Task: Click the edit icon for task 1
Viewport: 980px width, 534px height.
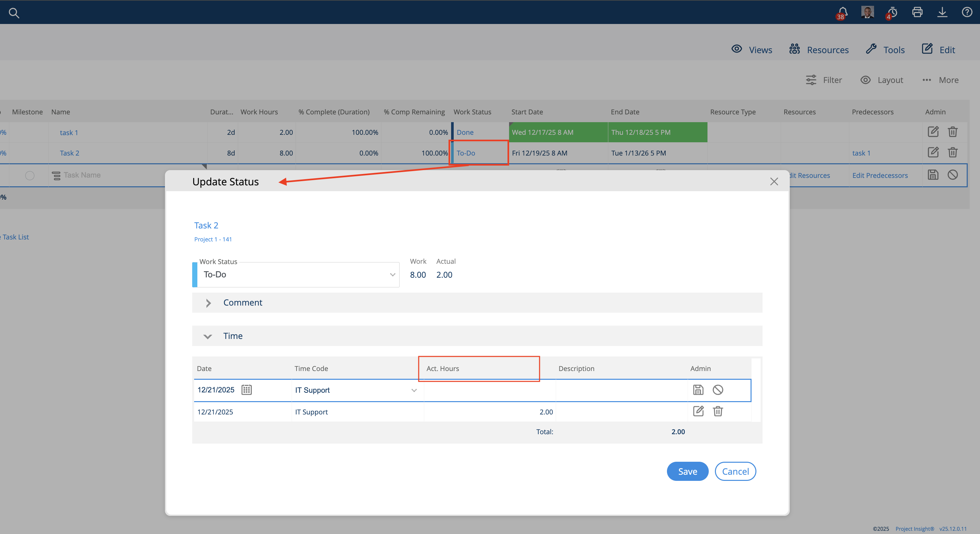Action: click(x=933, y=132)
